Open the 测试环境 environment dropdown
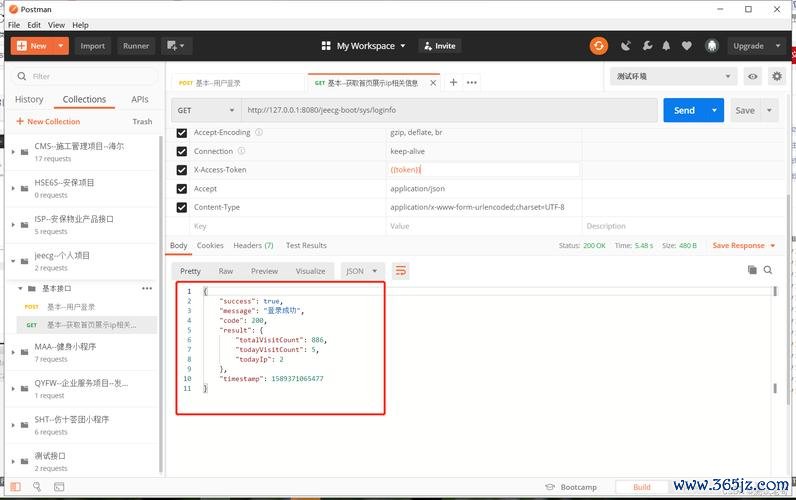Screen dimensions: 796x500 pyautogui.click(x=673, y=76)
